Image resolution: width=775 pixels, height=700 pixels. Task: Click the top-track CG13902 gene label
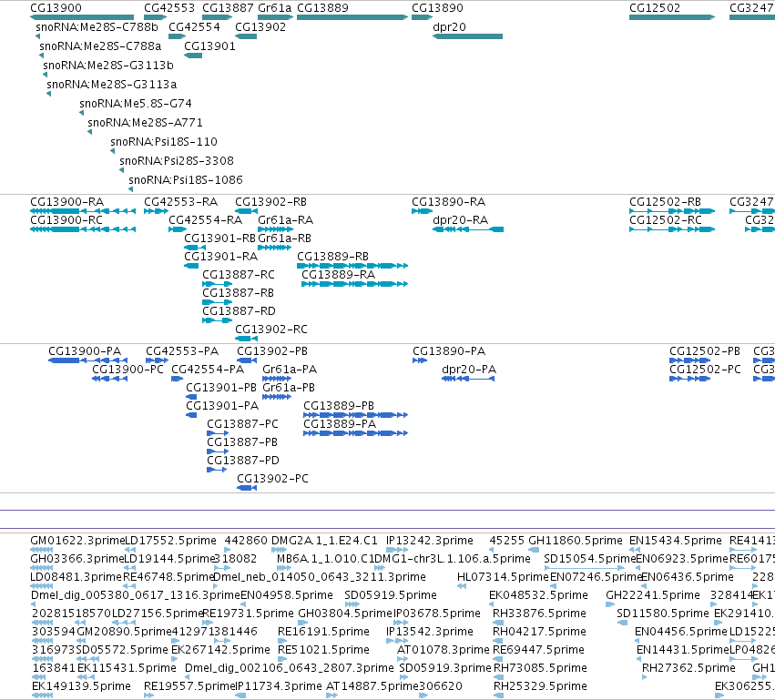pyautogui.click(x=260, y=26)
